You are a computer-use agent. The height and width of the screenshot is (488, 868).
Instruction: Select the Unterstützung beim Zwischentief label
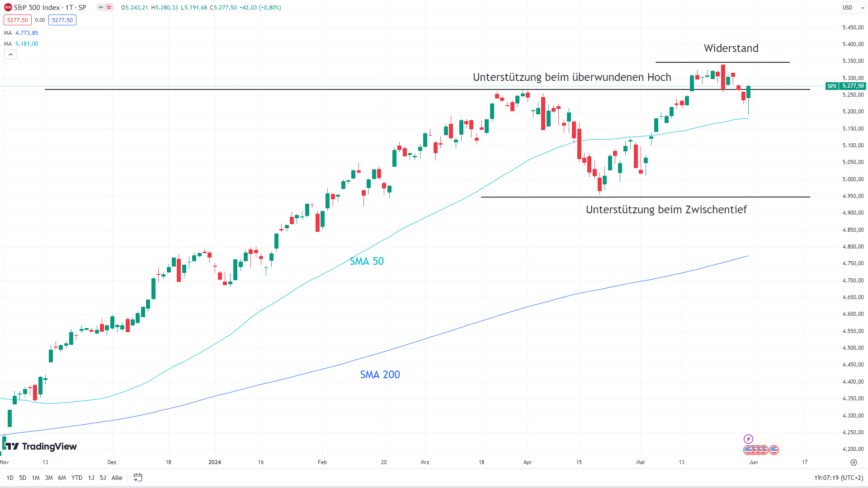pyautogui.click(x=666, y=210)
